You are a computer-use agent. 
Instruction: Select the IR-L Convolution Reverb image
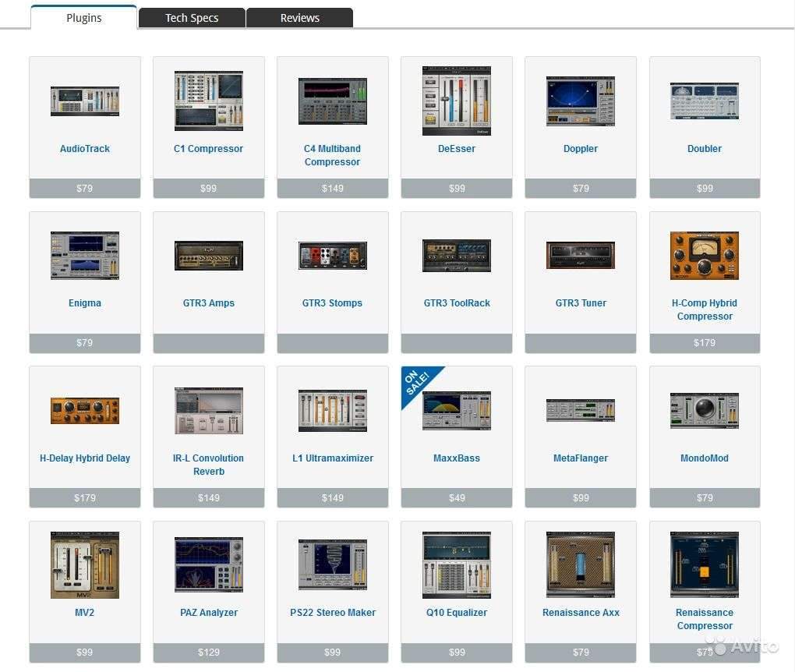click(x=208, y=411)
